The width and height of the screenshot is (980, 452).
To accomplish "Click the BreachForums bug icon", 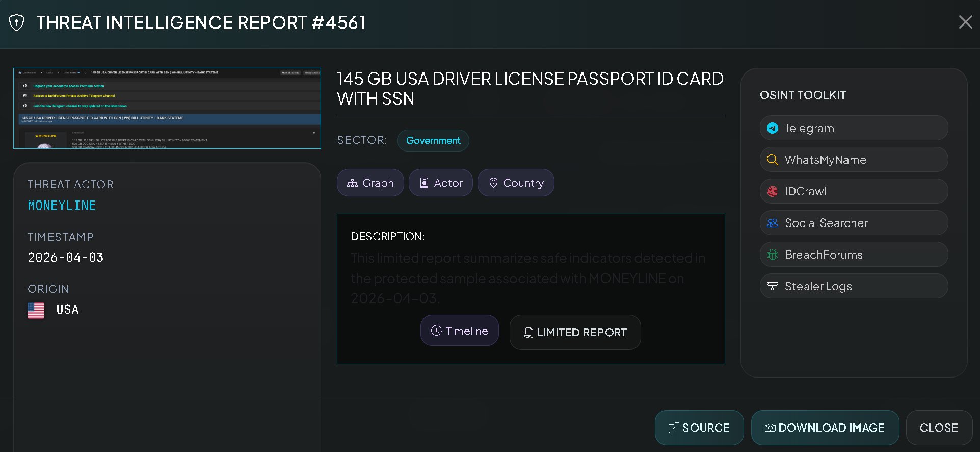I will click(x=773, y=255).
